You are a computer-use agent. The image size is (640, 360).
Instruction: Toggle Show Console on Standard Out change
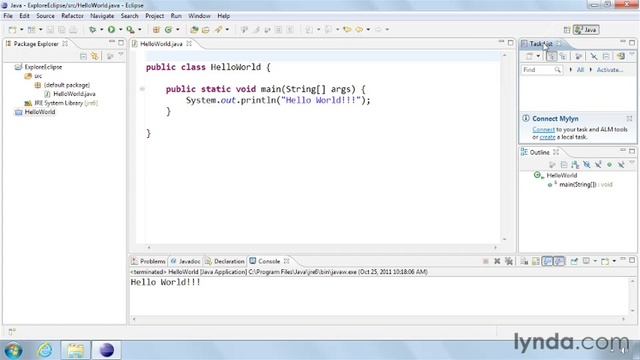pyautogui.click(x=547, y=261)
